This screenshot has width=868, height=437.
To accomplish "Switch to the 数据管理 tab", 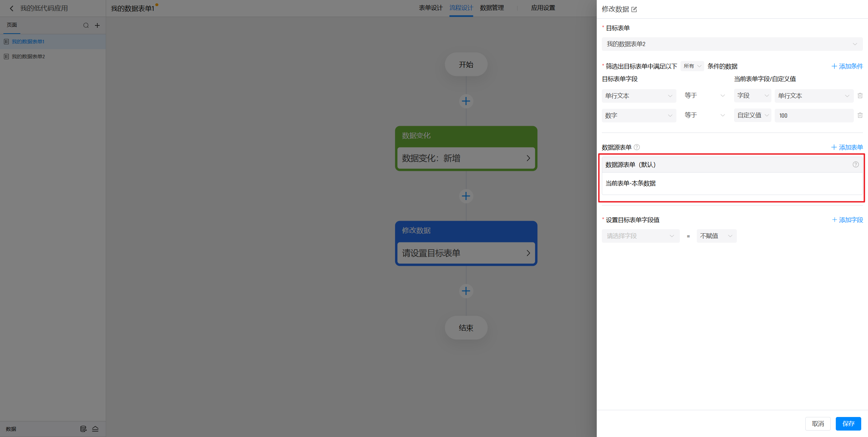I will tap(492, 8).
